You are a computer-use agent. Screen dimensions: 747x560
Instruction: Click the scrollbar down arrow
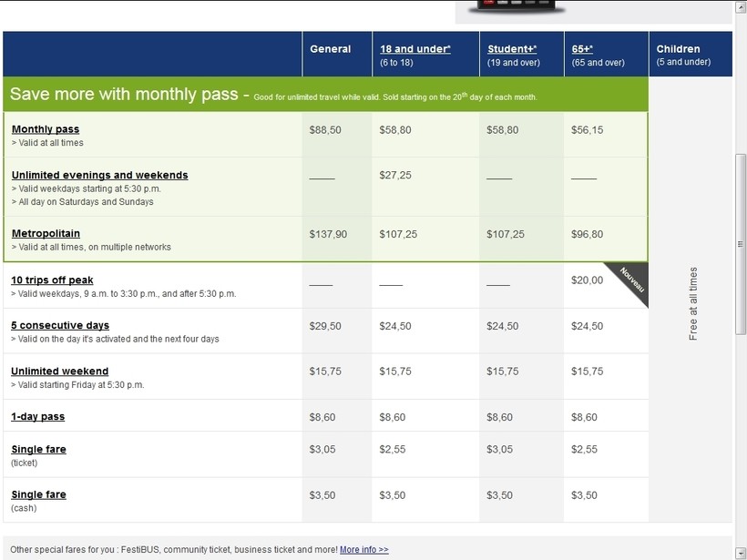click(x=740, y=553)
